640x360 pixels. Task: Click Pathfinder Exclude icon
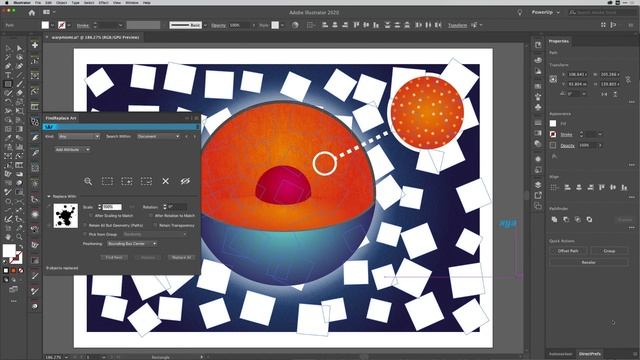(x=589, y=220)
